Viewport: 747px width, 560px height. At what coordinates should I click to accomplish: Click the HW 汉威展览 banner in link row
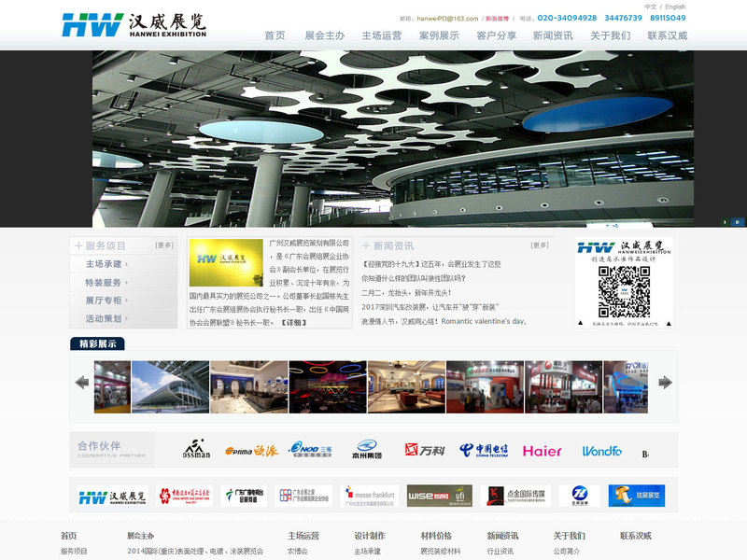(x=112, y=496)
